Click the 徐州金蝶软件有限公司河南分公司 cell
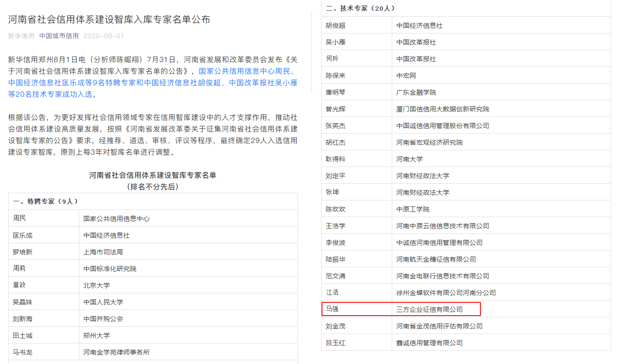 click(446, 293)
